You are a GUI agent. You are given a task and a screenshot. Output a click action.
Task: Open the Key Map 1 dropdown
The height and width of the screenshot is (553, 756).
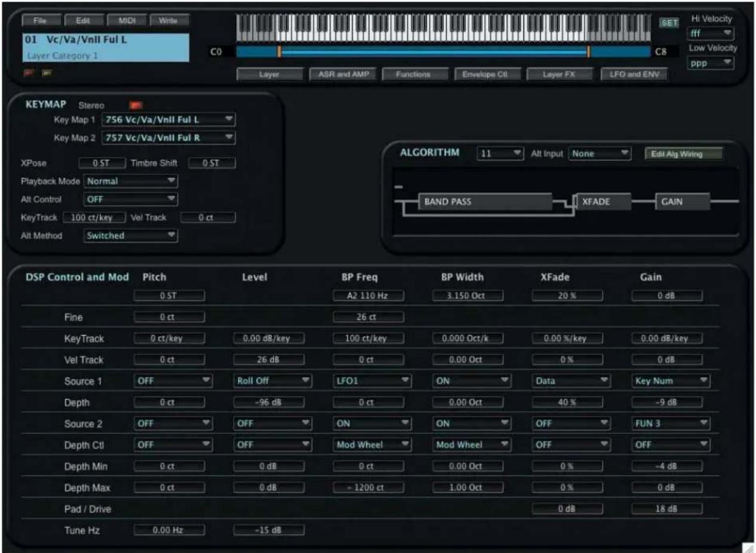point(169,119)
